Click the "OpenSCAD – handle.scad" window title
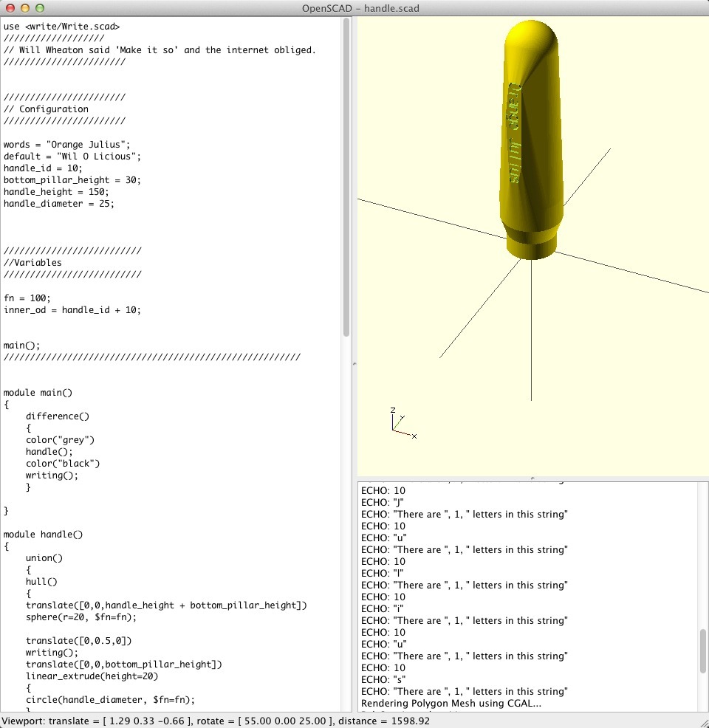Image resolution: width=709 pixels, height=728 pixels. [x=361, y=8]
